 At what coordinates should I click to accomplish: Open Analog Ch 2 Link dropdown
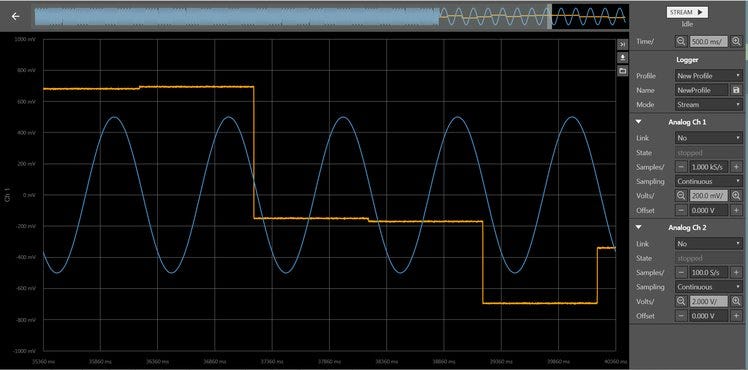[x=708, y=244]
